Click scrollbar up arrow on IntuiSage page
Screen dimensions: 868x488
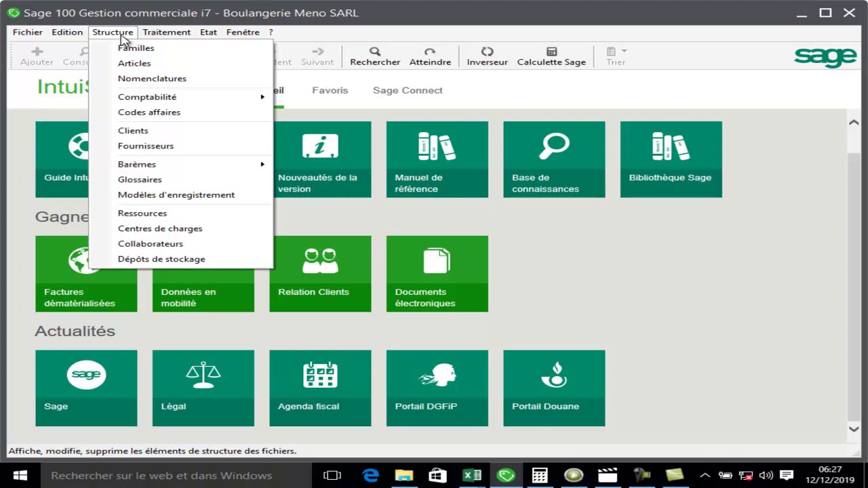tap(854, 122)
